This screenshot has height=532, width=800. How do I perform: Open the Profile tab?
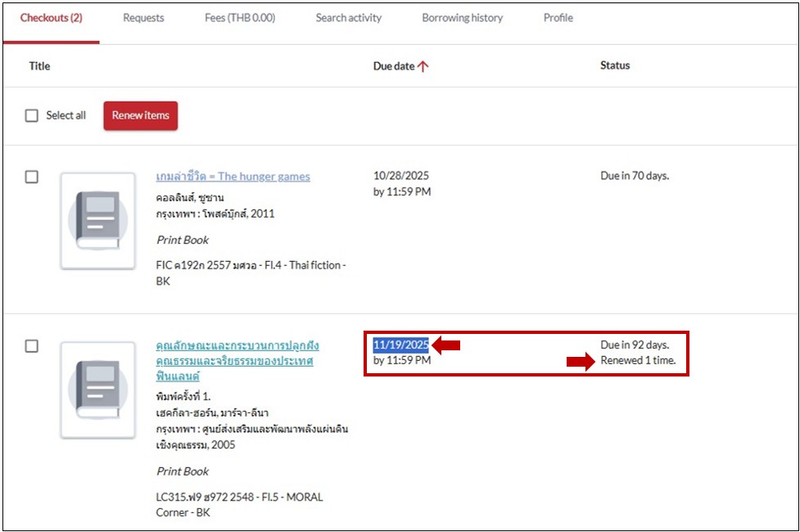(558, 18)
